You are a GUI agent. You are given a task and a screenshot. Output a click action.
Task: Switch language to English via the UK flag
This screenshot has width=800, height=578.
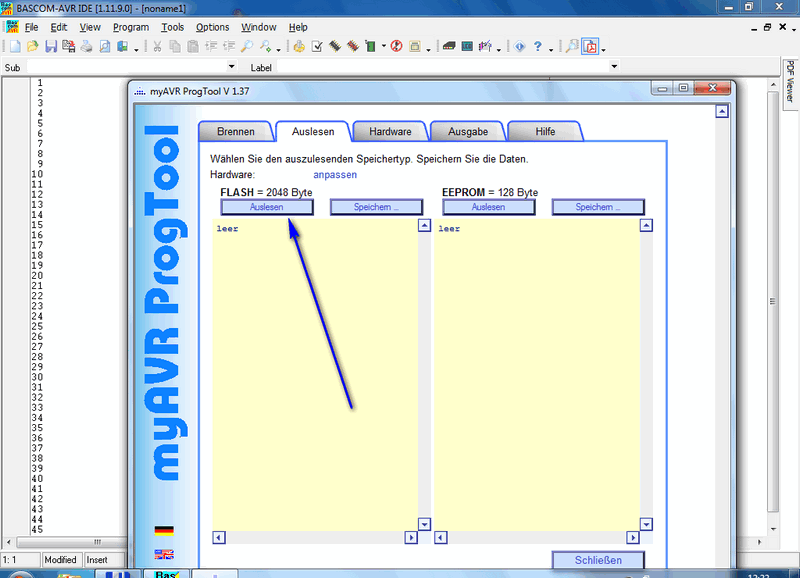(164, 554)
